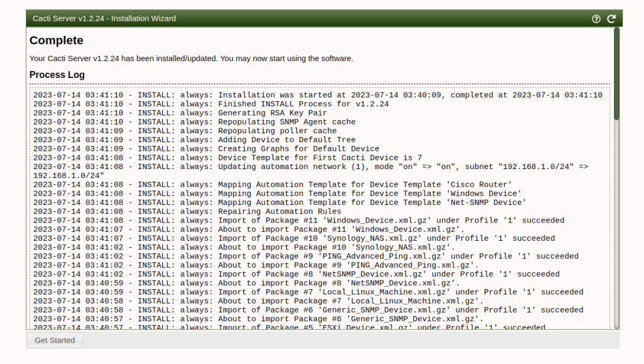Click the 'Complete' page heading
This screenshot has width=644, height=364.
pyautogui.click(x=56, y=40)
